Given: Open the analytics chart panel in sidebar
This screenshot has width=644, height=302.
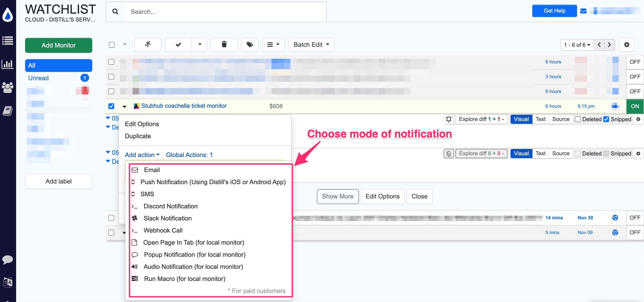Looking at the screenshot, I should tap(8, 64).
